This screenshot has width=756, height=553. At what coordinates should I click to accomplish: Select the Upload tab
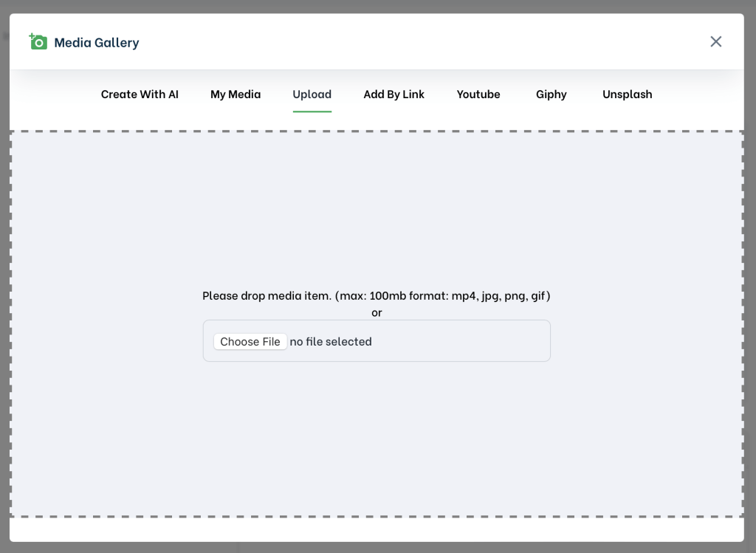click(312, 95)
